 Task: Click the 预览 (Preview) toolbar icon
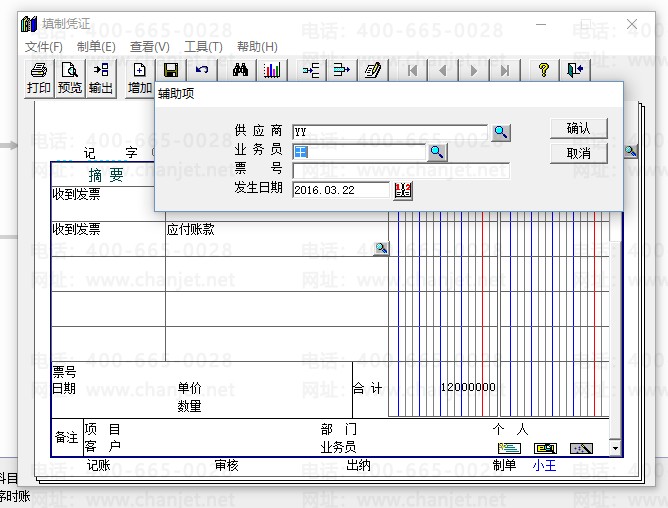point(70,77)
